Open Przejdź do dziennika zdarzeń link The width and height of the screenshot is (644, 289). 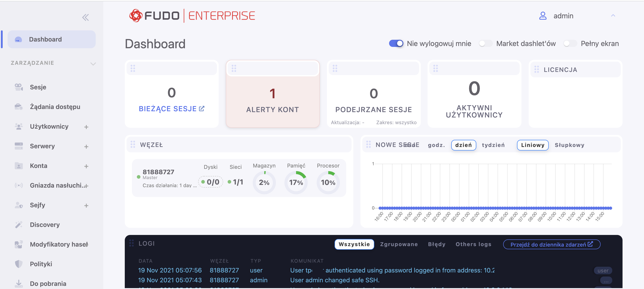coord(551,244)
